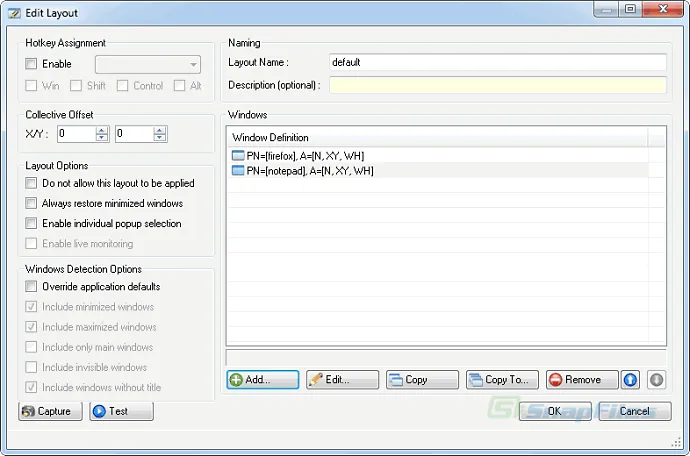
Task: Toggle Include maximized windows checkbox
Action: [x=31, y=327]
